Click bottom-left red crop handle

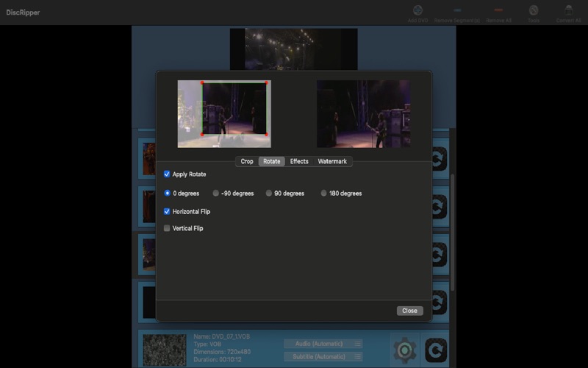(x=202, y=134)
